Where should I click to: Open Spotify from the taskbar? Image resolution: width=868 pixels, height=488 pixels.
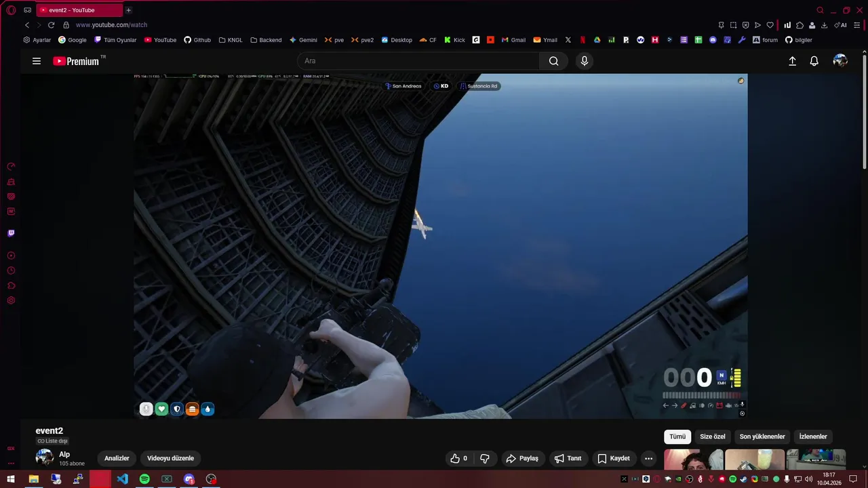click(x=144, y=479)
